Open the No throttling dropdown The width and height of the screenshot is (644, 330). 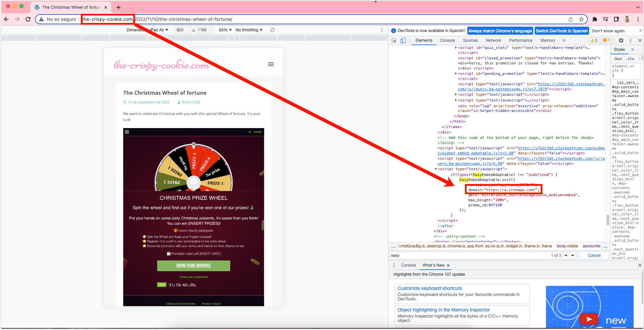[x=249, y=30]
